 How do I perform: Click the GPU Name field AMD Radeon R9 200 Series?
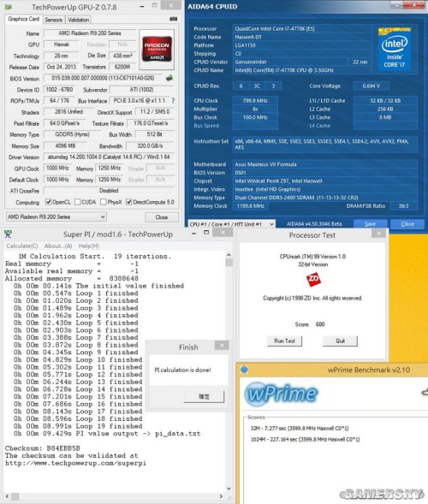tap(90, 33)
